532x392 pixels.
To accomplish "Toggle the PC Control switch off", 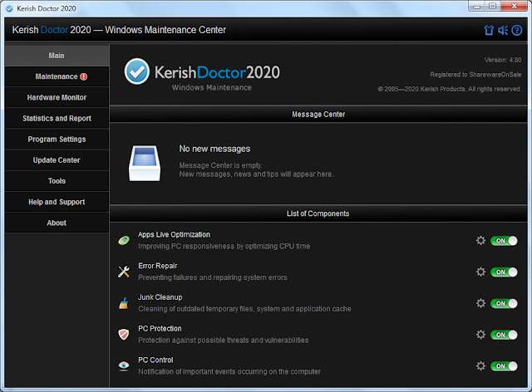I will click(x=504, y=366).
